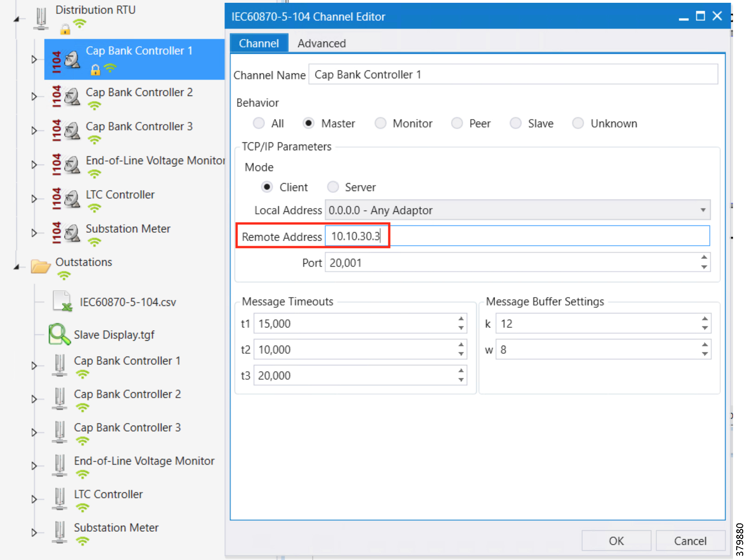Click the I104 icon for Cap Bank Controller 2
Image resolution: width=746 pixels, height=560 pixels.
click(x=65, y=96)
